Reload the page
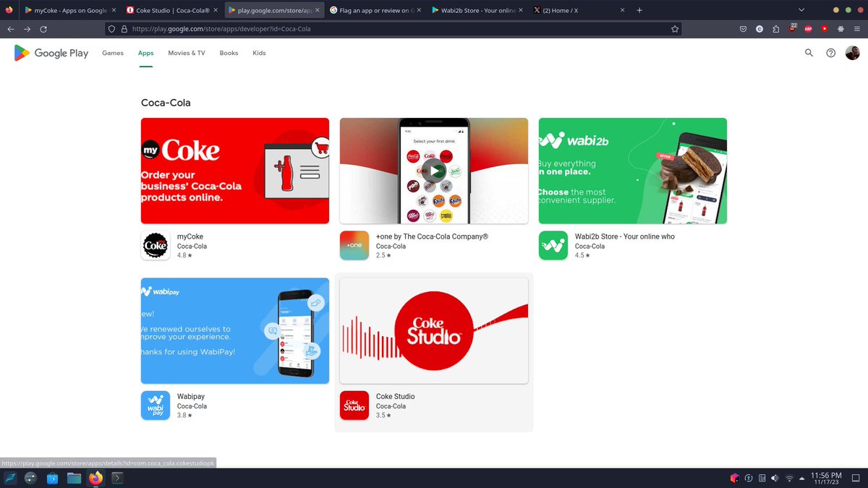 43,29
